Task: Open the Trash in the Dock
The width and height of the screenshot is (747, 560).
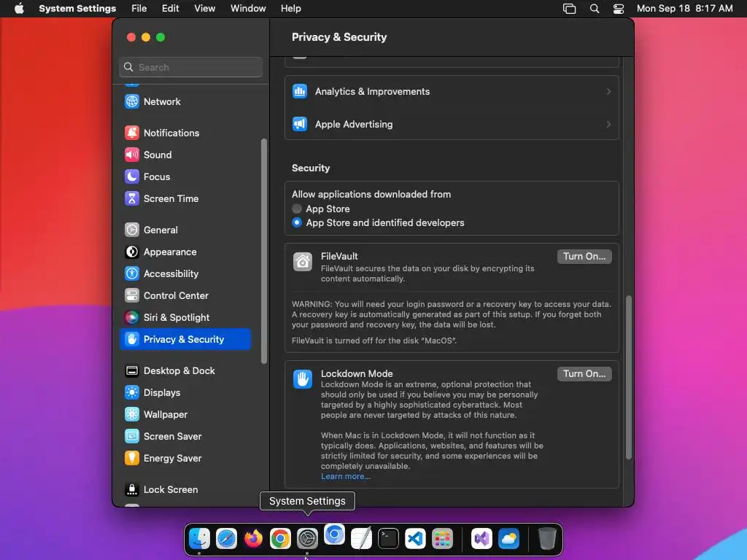Action: pos(547,539)
